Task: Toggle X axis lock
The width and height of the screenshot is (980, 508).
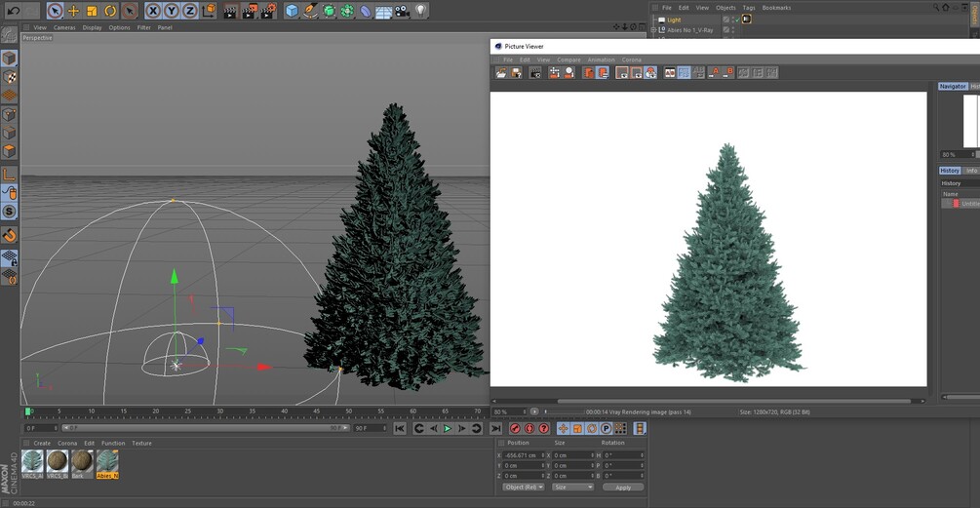Action: 153,11
